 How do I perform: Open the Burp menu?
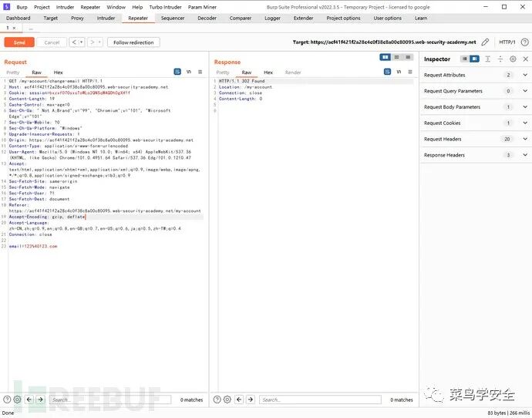[x=22, y=7]
